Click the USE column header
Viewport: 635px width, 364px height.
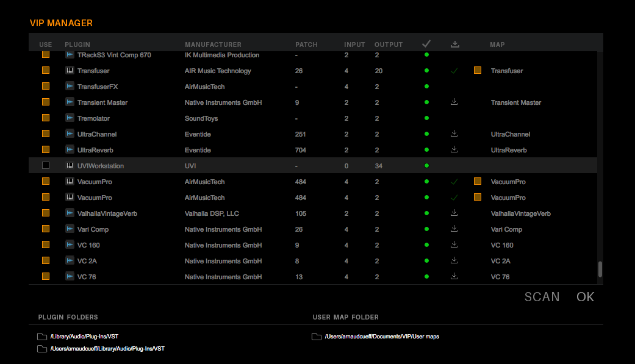[x=45, y=45]
